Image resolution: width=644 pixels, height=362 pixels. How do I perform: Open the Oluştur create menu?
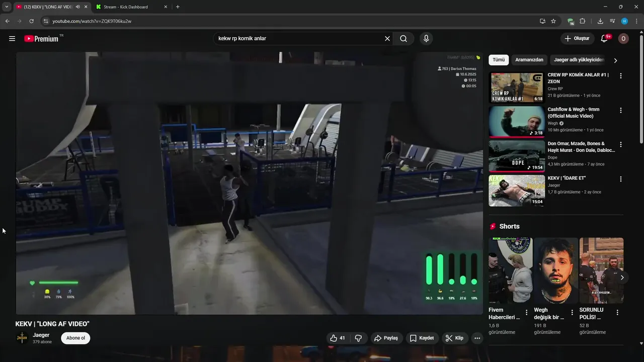pyautogui.click(x=577, y=39)
